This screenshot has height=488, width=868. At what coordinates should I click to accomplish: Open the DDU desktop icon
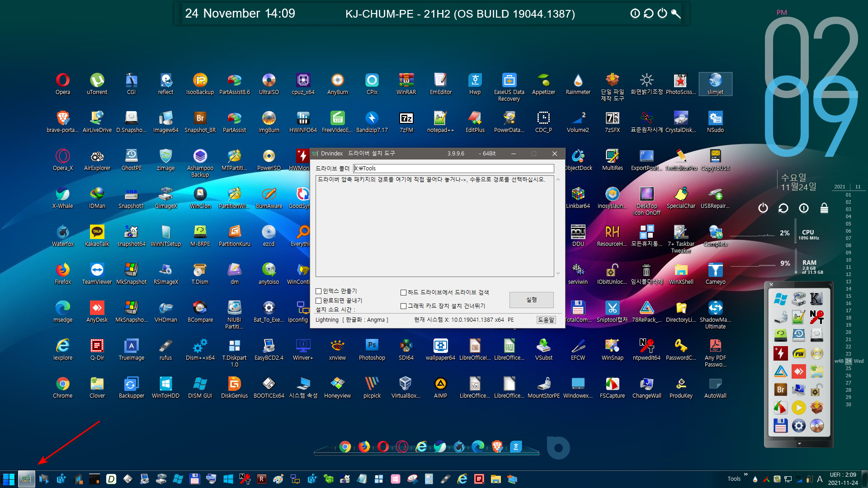pyautogui.click(x=578, y=236)
